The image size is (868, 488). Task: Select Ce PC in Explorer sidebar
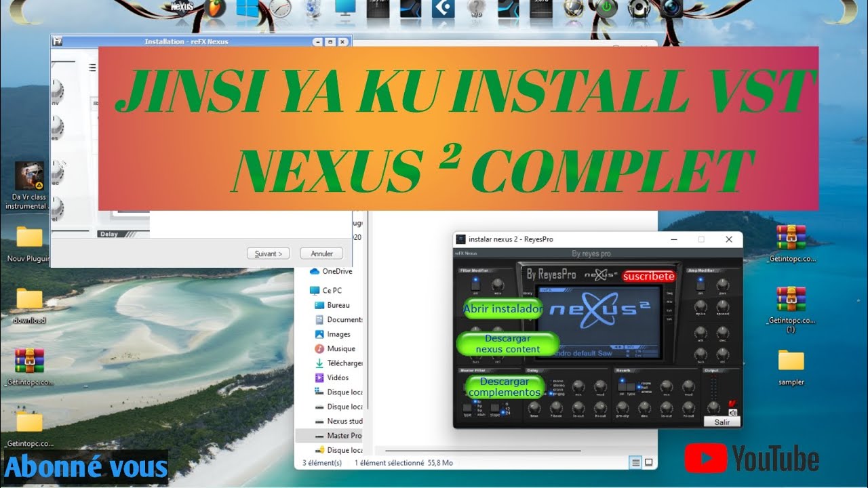(x=326, y=290)
